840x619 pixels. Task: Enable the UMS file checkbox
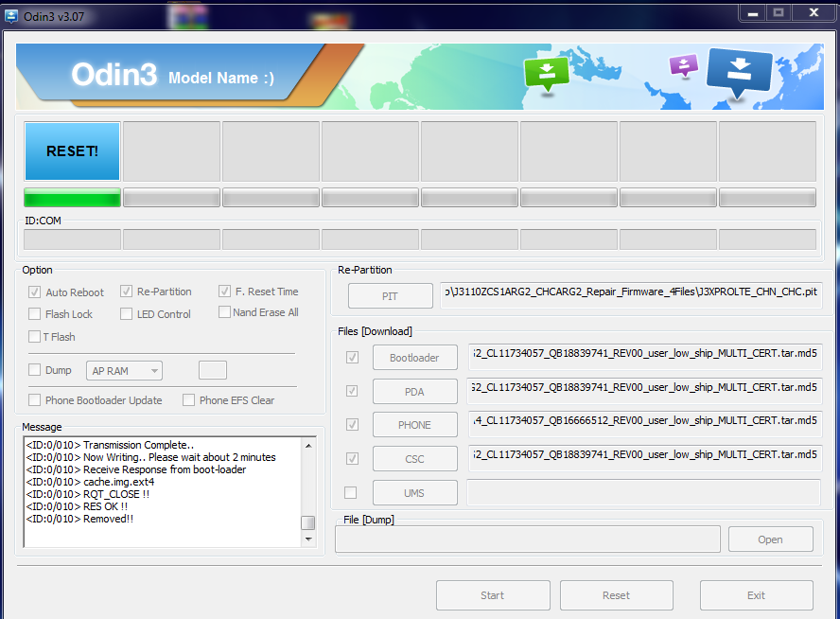coord(350,492)
